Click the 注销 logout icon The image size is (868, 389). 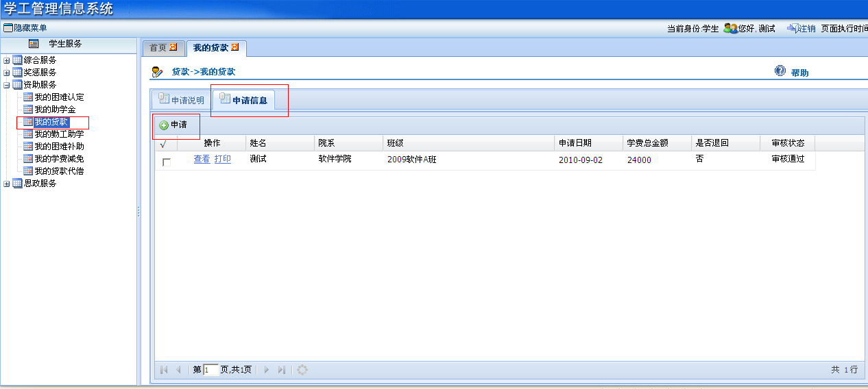click(x=792, y=28)
